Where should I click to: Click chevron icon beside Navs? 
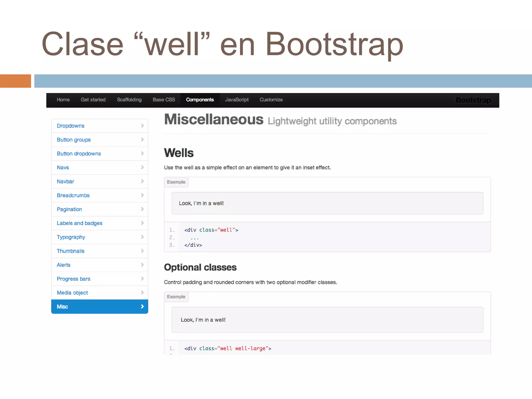click(x=142, y=167)
